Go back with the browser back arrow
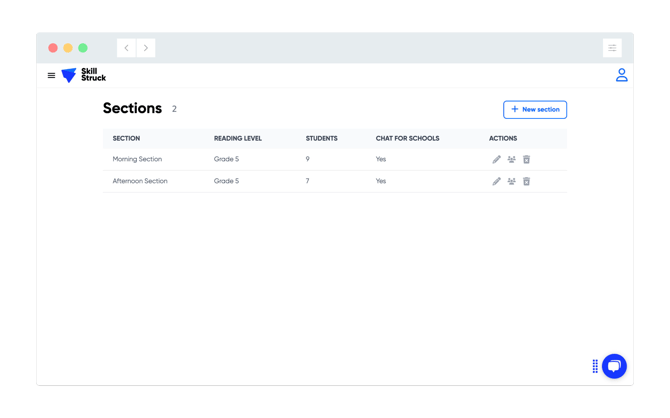670x418 pixels. (x=127, y=48)
